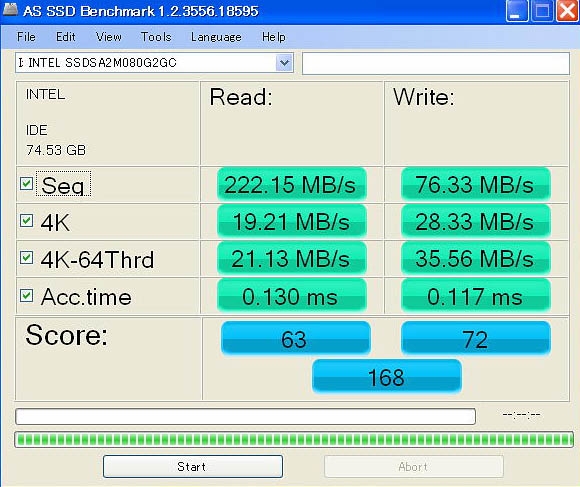
Task: Toggle the 4K test checkbox
Action: click(26, 221)
